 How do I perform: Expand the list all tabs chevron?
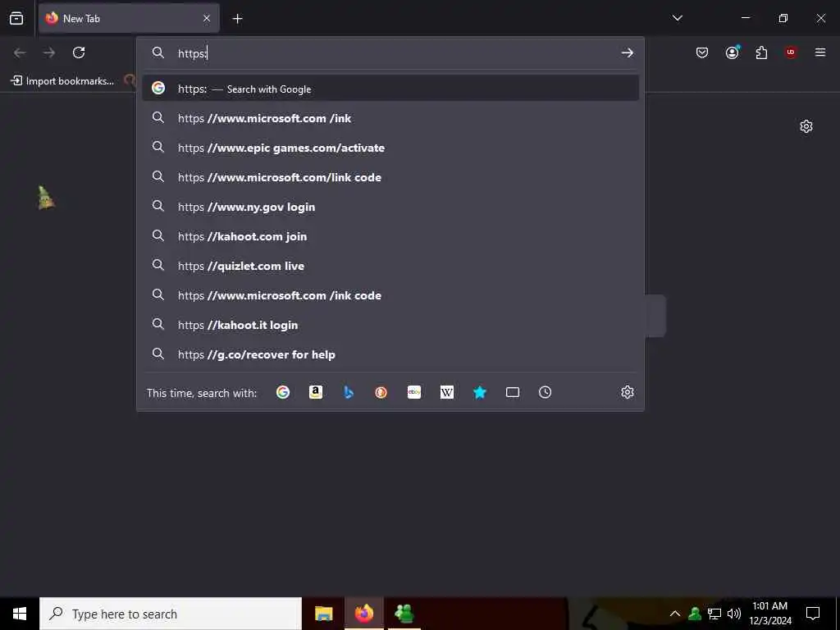tap(677, 18)
